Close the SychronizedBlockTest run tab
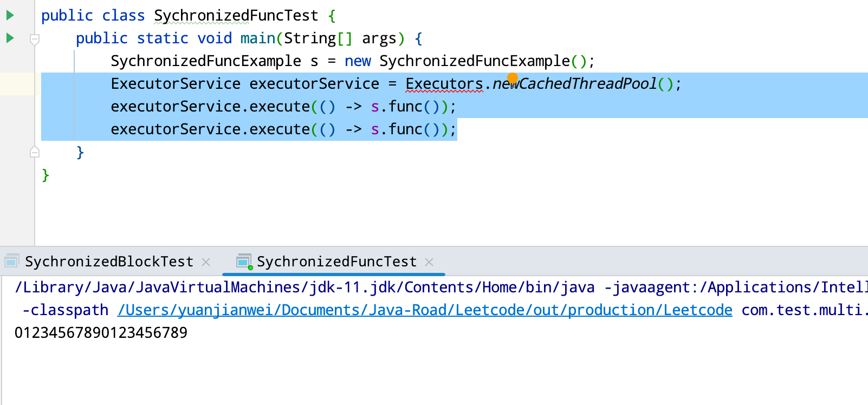This screenshot has height=405, width=868. click(206, 262)
